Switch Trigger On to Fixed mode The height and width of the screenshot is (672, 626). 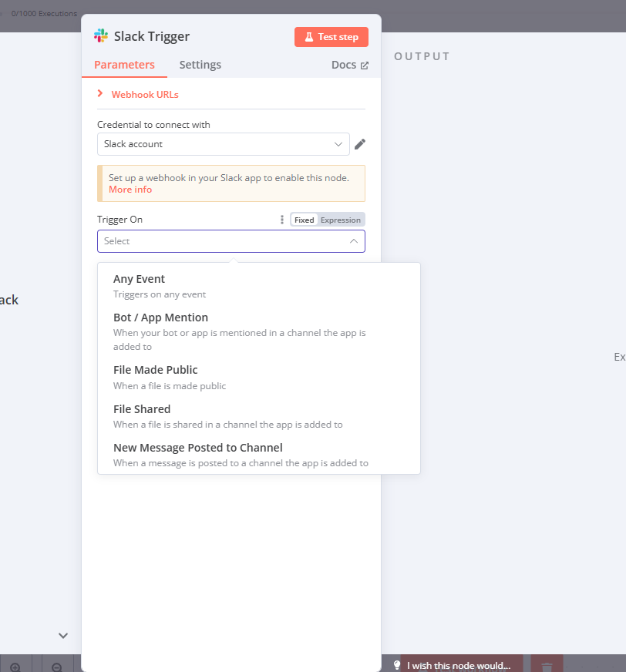tap(305, 220)
